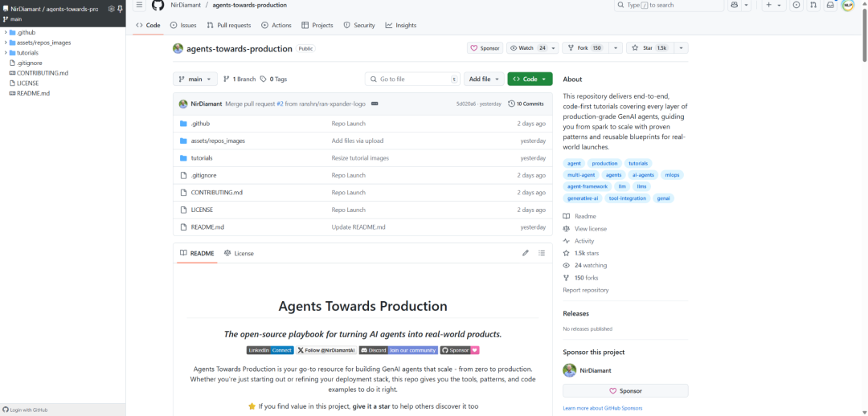This screenshot has width=868, height=416.
Task: Expand the Fork dropdown arrow
Action: click(615, 48)
